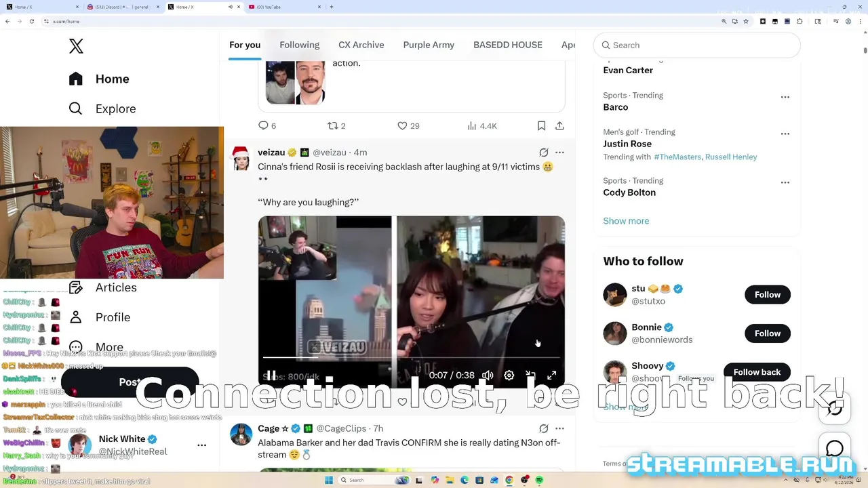Select the For you tab
The width and height of the screenshot is (868, 488).
coord(245,45)
